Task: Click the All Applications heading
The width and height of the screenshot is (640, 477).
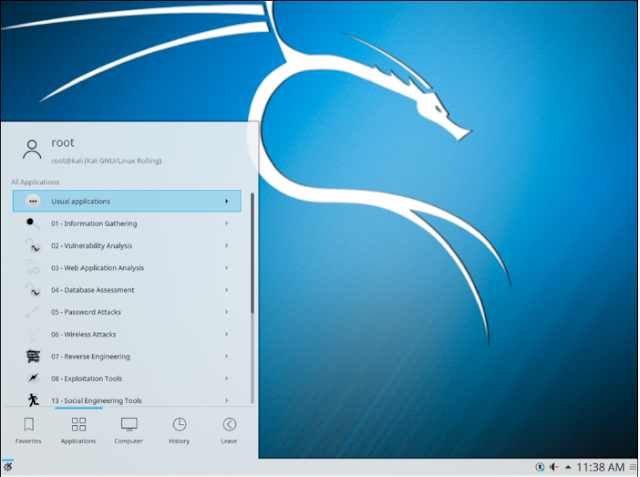Action: 35,182
